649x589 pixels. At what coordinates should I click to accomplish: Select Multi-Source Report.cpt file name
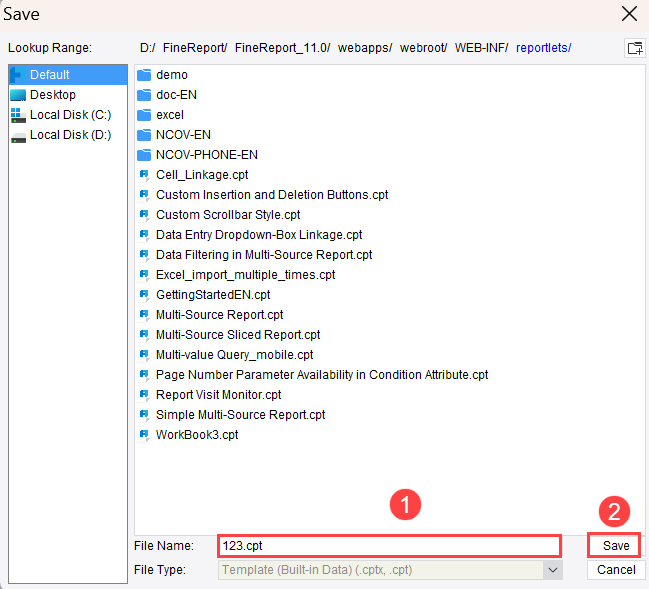pyautogui.click(x=219, y=315)
